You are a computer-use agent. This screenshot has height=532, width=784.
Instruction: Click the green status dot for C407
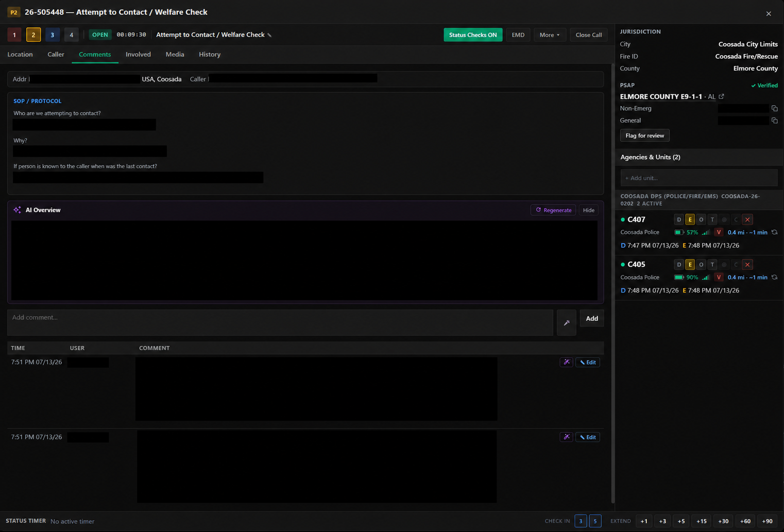(x=623, y=219)
